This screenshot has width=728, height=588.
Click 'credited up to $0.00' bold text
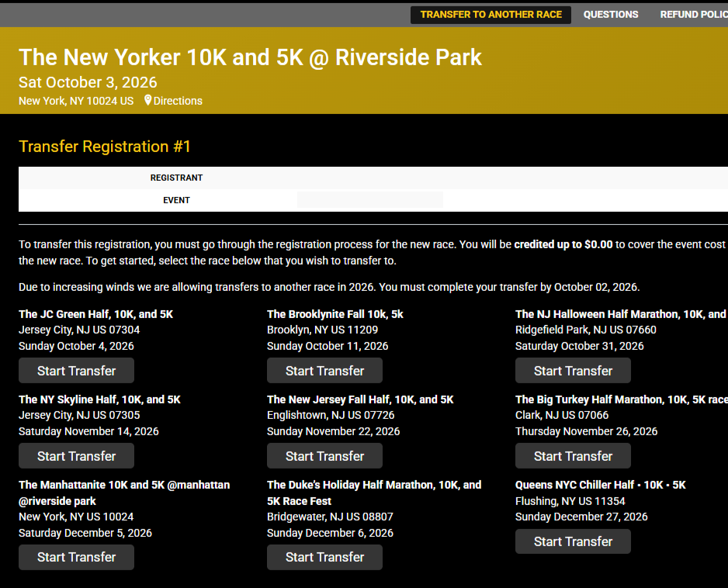click(563, 244)
